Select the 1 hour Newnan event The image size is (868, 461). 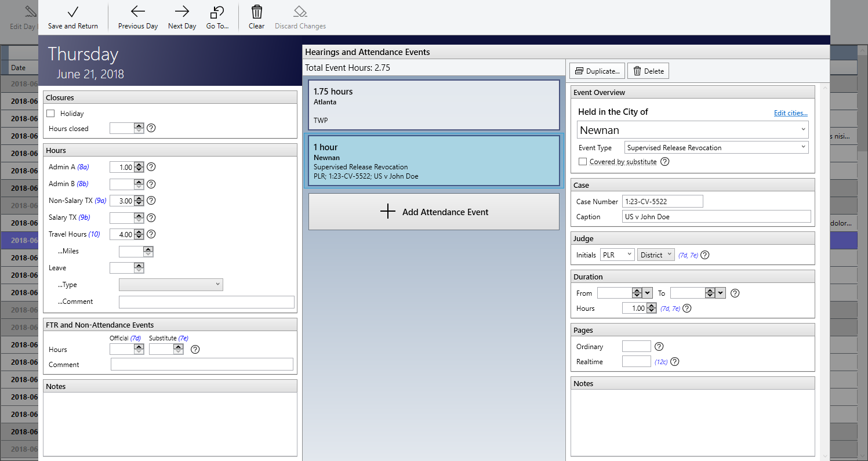[x=434, y=161]
